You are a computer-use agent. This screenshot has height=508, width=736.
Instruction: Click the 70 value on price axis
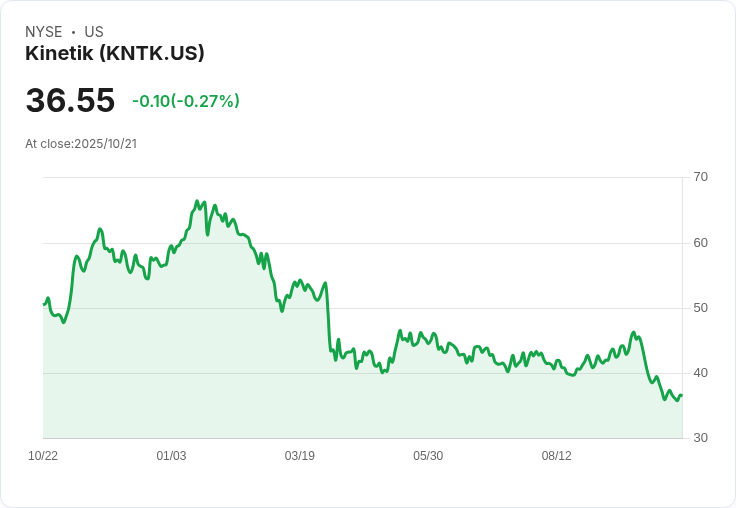(700, 177)
